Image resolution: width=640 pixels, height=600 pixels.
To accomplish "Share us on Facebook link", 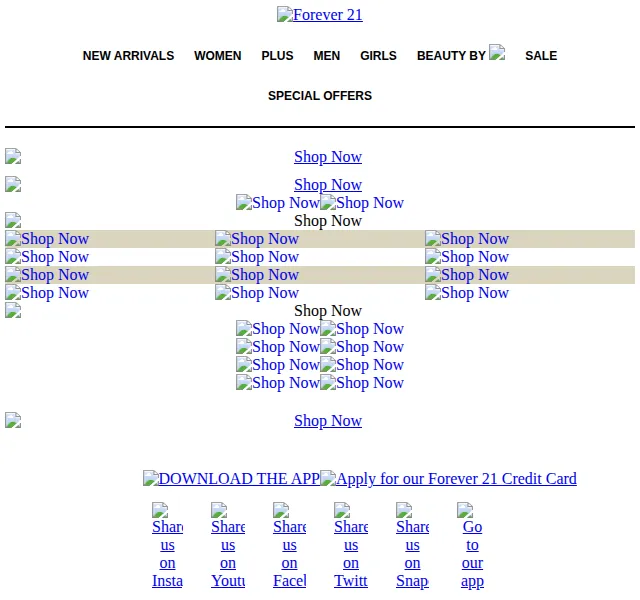I will point(289,546).
